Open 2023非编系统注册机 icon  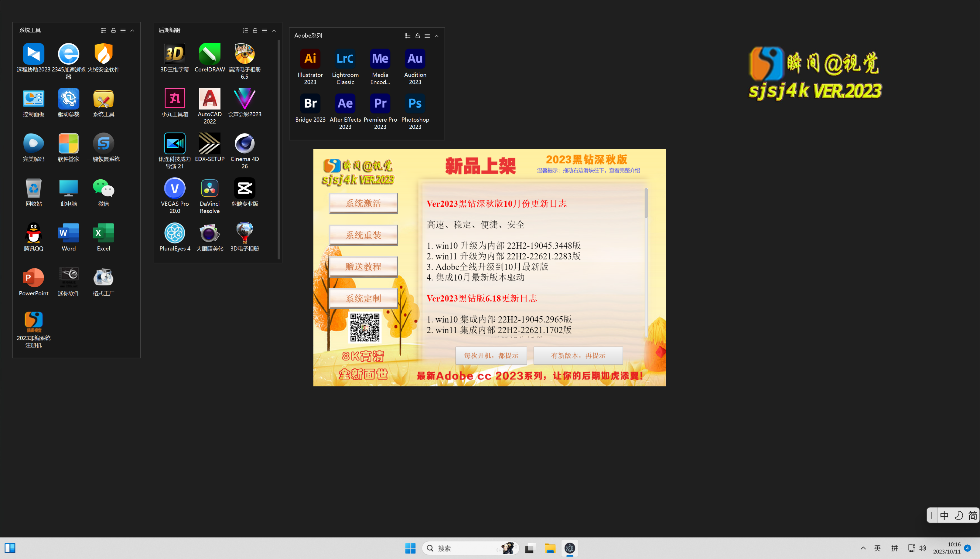[x=33, y=329]
